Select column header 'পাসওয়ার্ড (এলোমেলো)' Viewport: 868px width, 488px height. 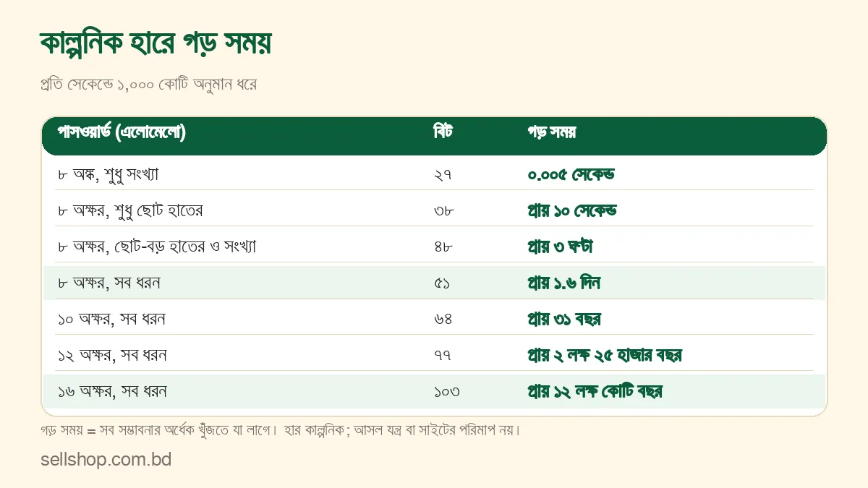click(x=122, y=132)
